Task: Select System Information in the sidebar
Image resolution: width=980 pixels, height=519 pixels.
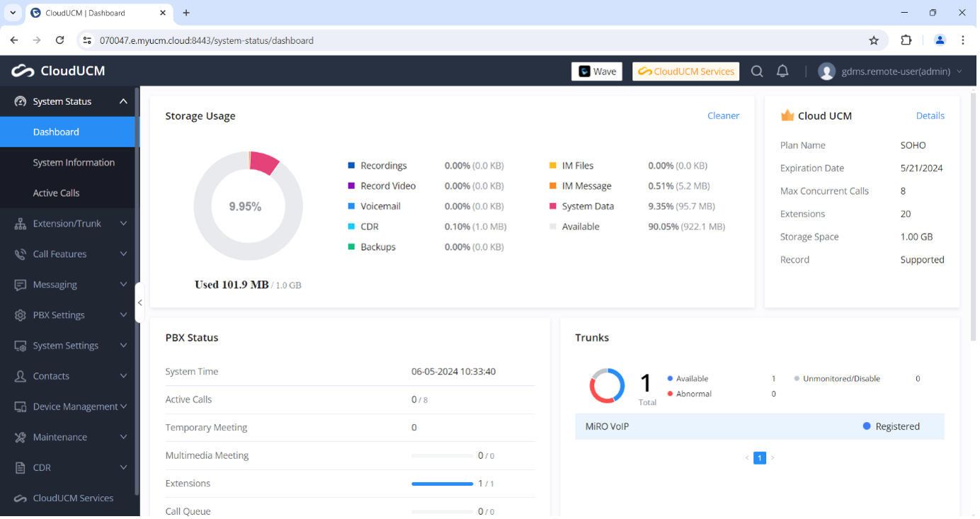Action: tap(74, 163)
